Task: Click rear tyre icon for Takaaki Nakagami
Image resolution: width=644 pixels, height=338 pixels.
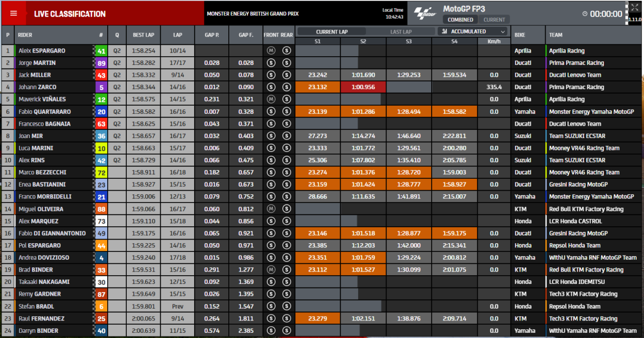Action: 286,282
